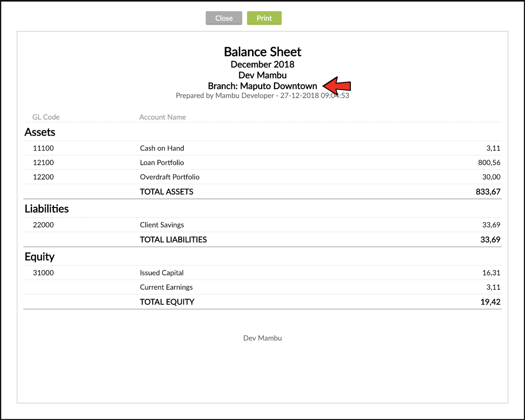525x420 pixels.
Task: Click the Client Savings account name
Action: tap(162, 225)
